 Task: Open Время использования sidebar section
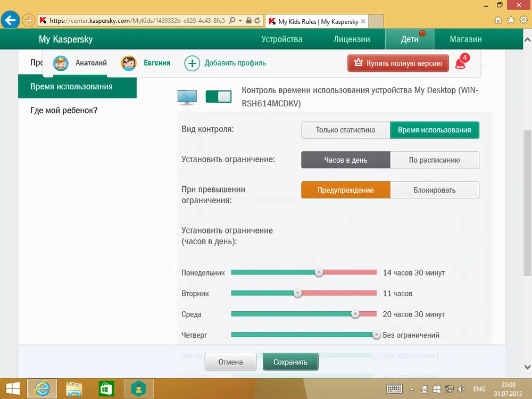point(77,87)
